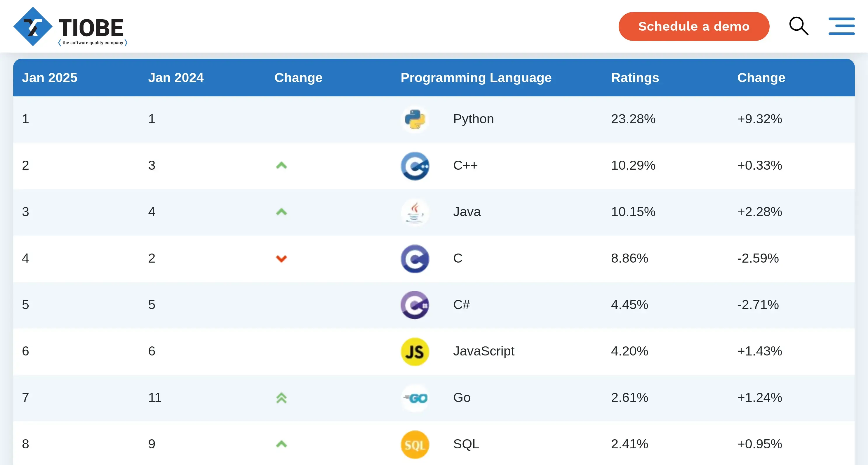Click the TIOBE logo
Image resolution: width=868 pixels, height=465 pixels.
click(70, 27)
